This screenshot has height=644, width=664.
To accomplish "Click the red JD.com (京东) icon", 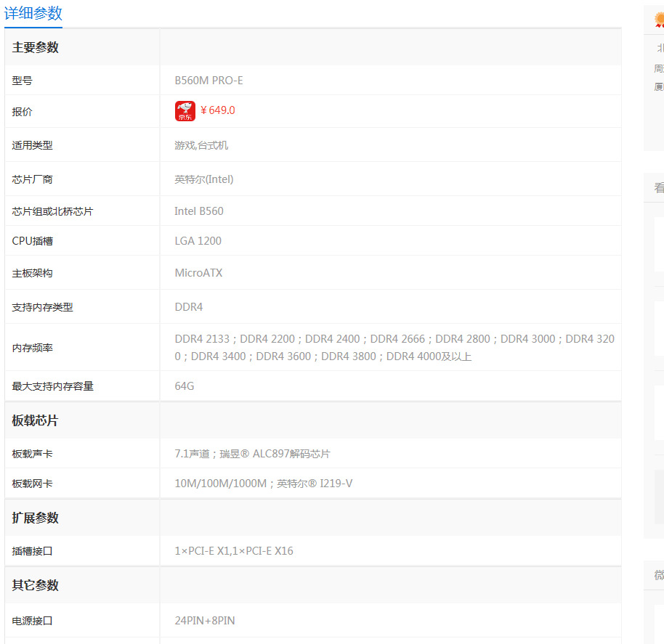I will (185, 111).
